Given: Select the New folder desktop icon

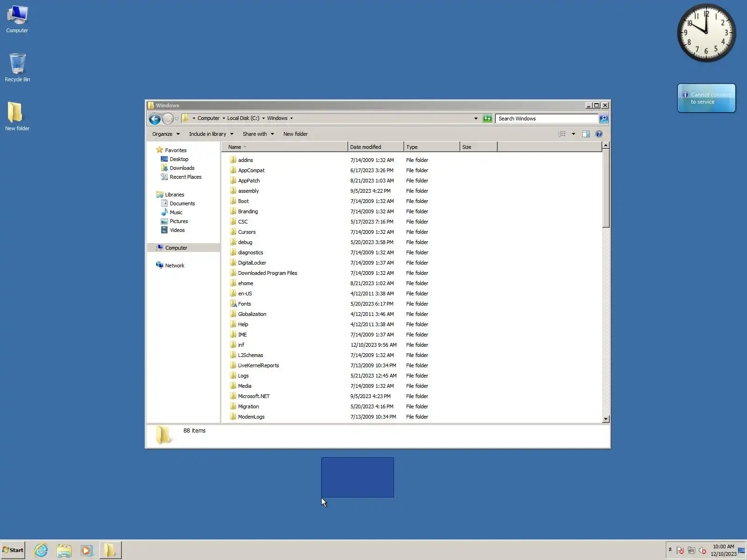Looking at the screenshot, I should tap(17, 117).
